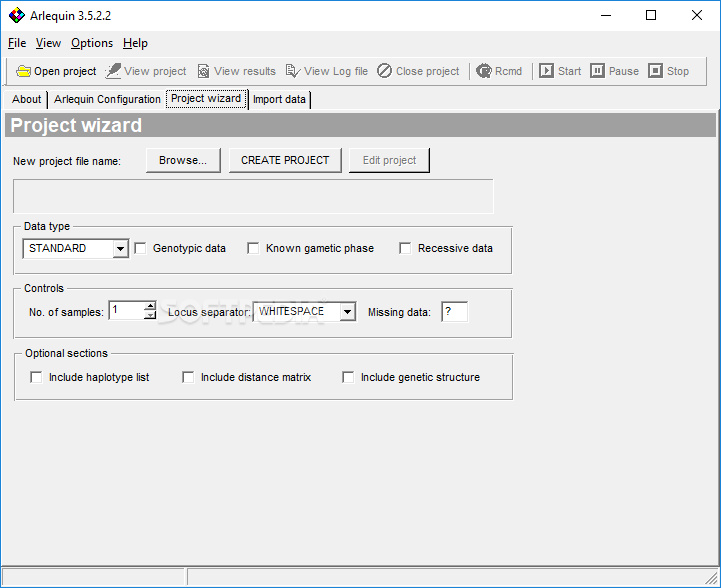Minimize the Arlequin window
The width and height of the screenshot is (721, 588).
click(606, 15)
